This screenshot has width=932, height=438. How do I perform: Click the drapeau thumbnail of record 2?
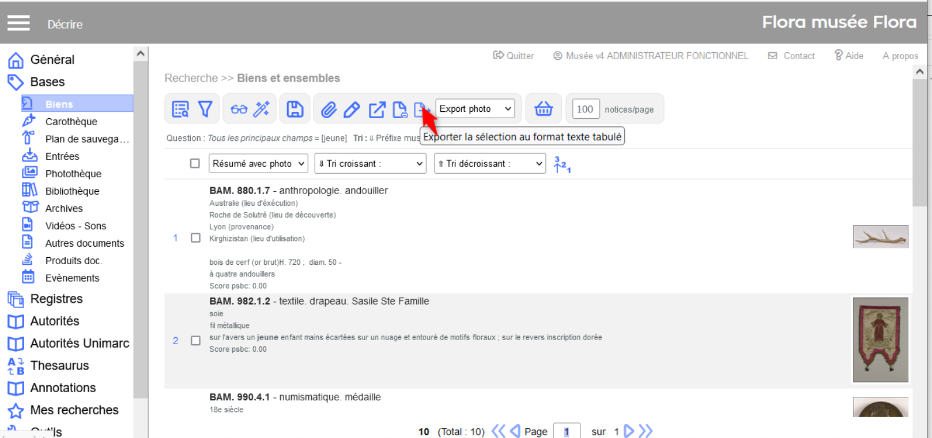pos(880,339)
